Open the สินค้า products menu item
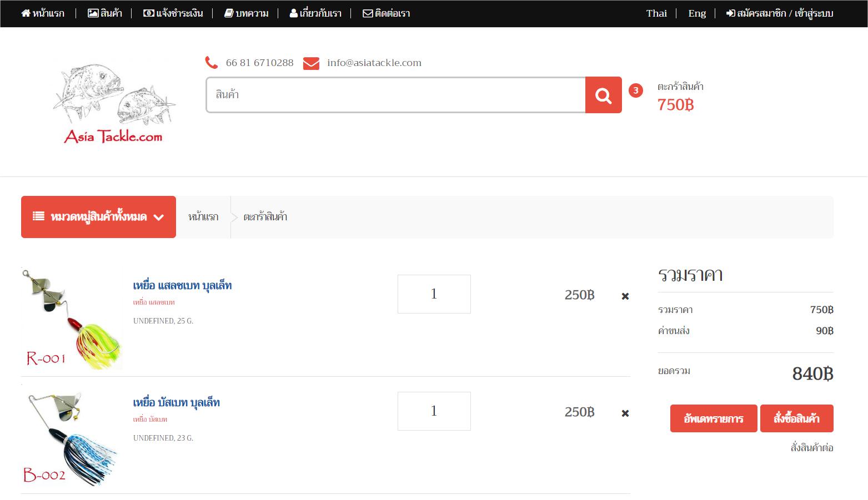 point(105,13)
